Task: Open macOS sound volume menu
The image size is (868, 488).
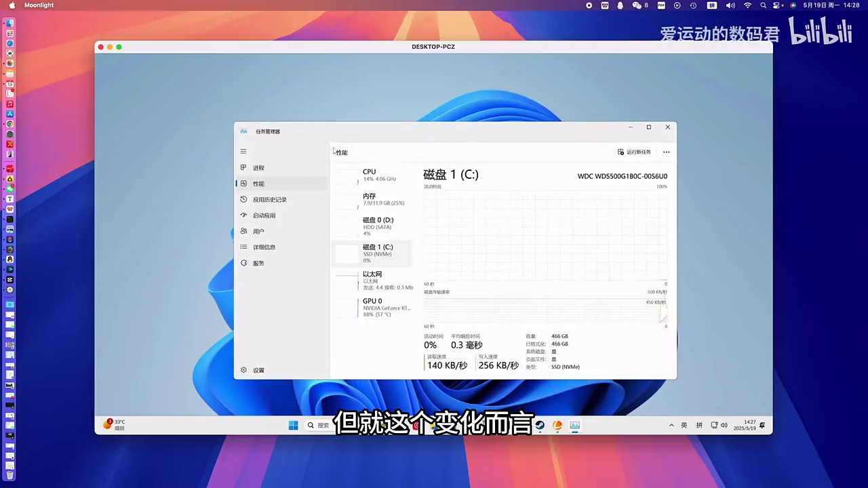Action: pos(730,5)
